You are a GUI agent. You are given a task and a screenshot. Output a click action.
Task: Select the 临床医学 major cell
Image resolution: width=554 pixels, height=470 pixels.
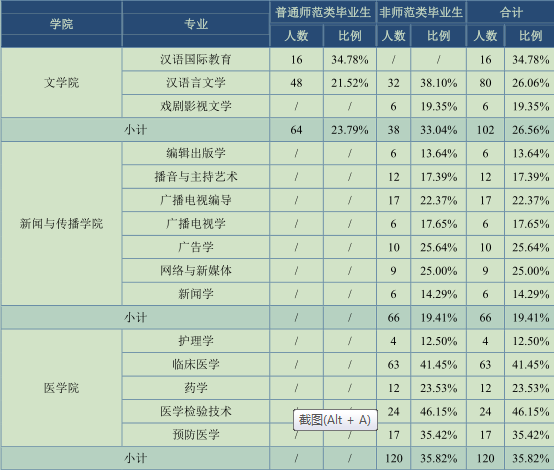196,364
